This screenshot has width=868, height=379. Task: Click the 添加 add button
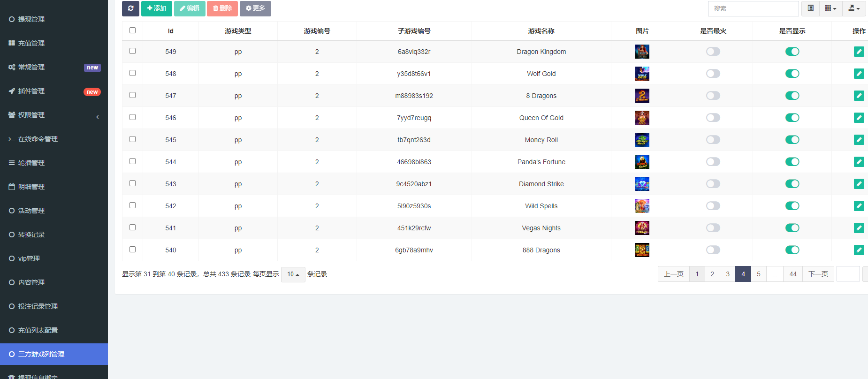click(157, 8)
